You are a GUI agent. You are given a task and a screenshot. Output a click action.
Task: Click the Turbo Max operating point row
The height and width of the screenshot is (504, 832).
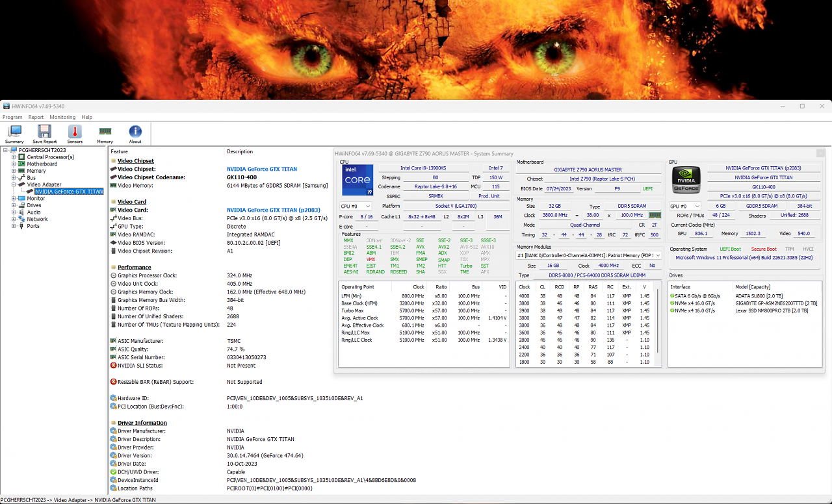point(424,310)
